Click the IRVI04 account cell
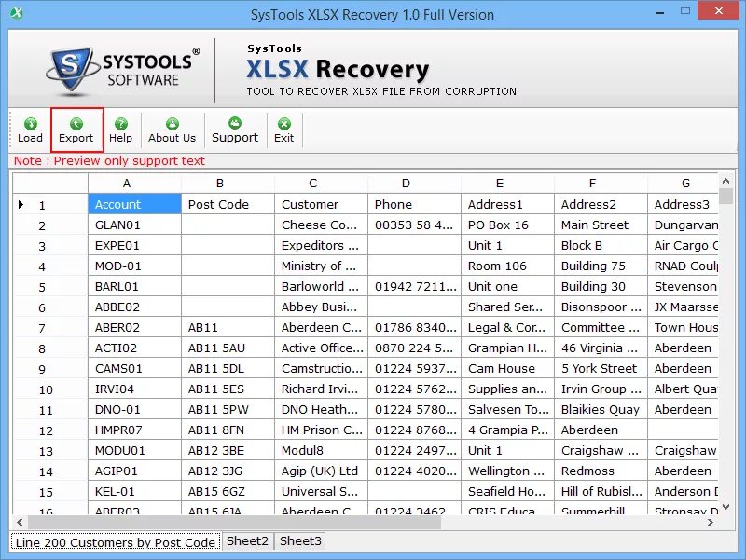Viewport: 746px width, 560px height. [134, 389]
